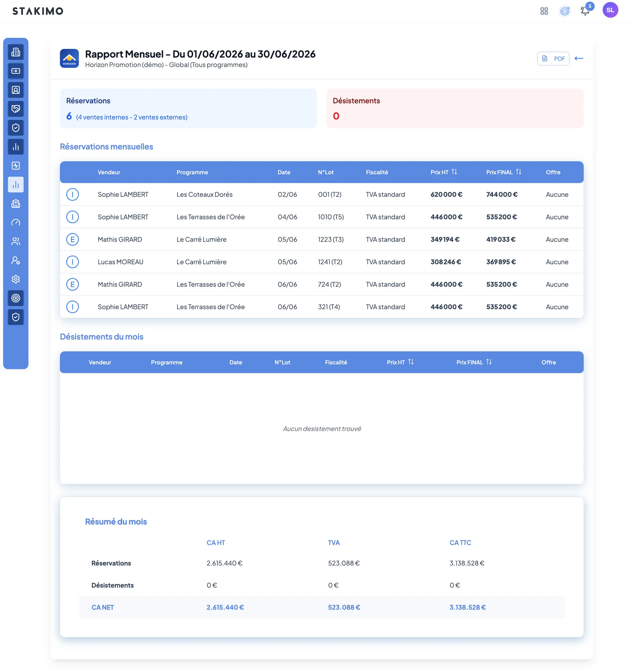Sort Réservations mensuelles table by Prix FINAL
The image size is (631, 672).
(x=518, y=172)
